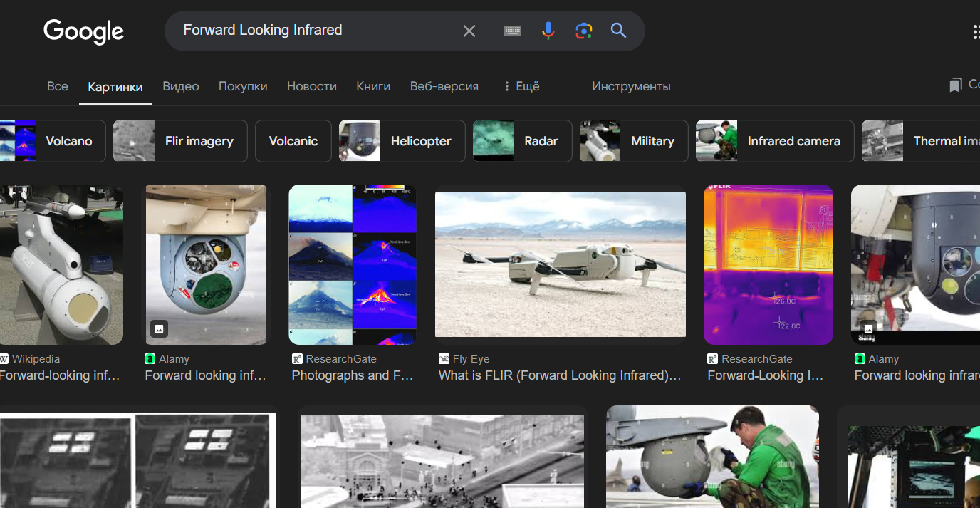Click the saved bookmark icon
The height and width of the screenshot is (508, 980).
[x=955, y=85]
